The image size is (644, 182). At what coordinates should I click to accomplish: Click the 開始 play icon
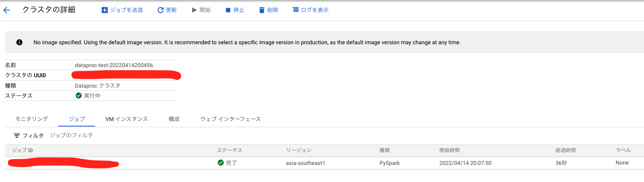coord(194,10)
